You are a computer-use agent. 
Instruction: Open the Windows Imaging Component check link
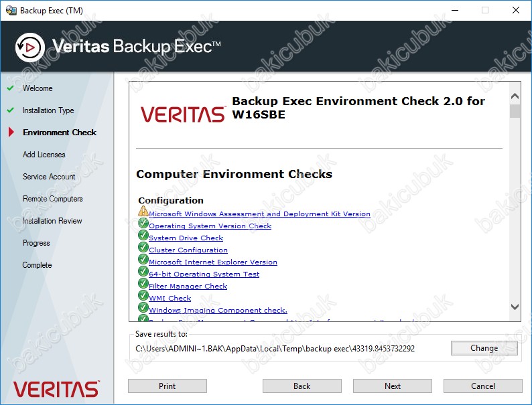(218, 310)
